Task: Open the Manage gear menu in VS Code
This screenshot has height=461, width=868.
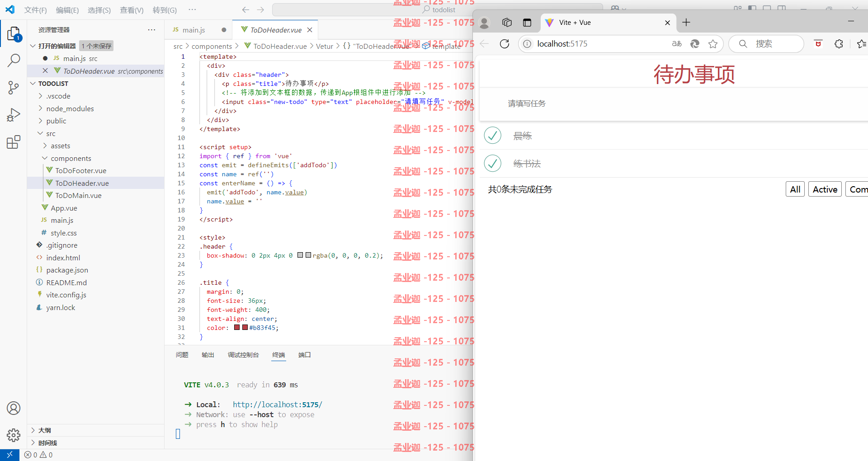Action: click(14, 435)
